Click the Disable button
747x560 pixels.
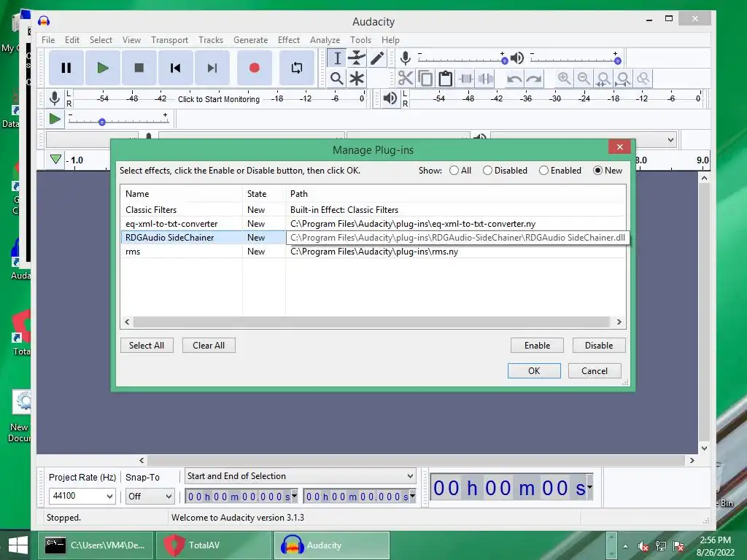pos(599,345)
